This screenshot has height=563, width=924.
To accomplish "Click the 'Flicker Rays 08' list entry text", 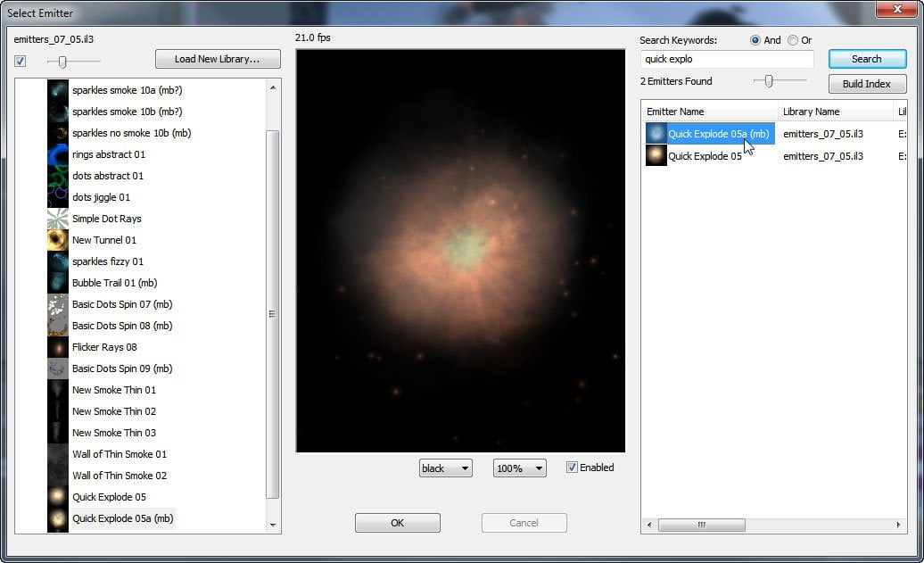I will pos(104,347).
